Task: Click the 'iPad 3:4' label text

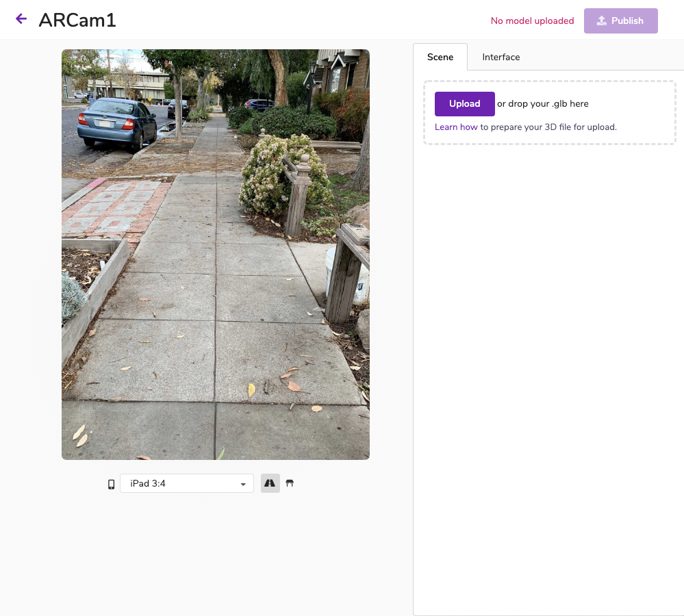Action: click(x=148, y=483)
